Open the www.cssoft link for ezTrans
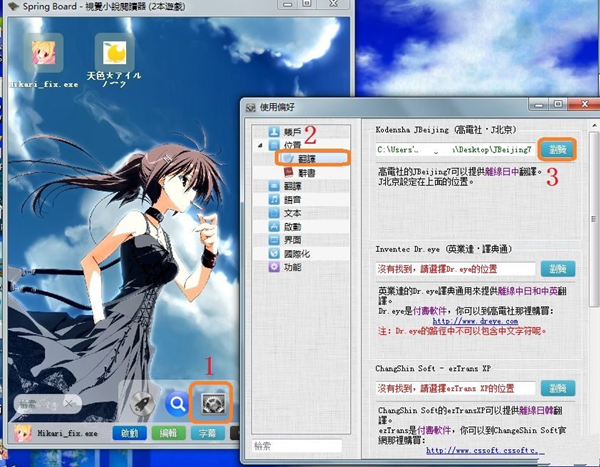This screenshot has height=467, width=600. click(485, 450)
